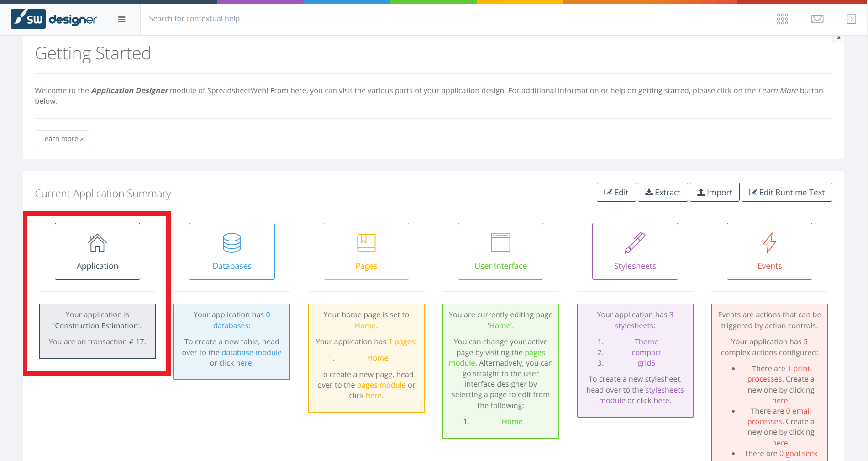The image size is (868, 461).
Task: Click the Extract button
Action: click(663, 192)
